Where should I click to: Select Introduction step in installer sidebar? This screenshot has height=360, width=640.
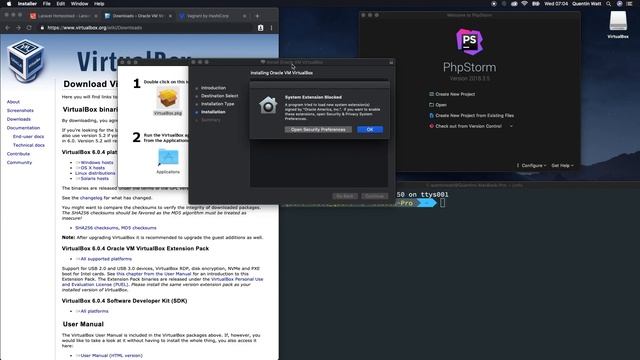213,88
